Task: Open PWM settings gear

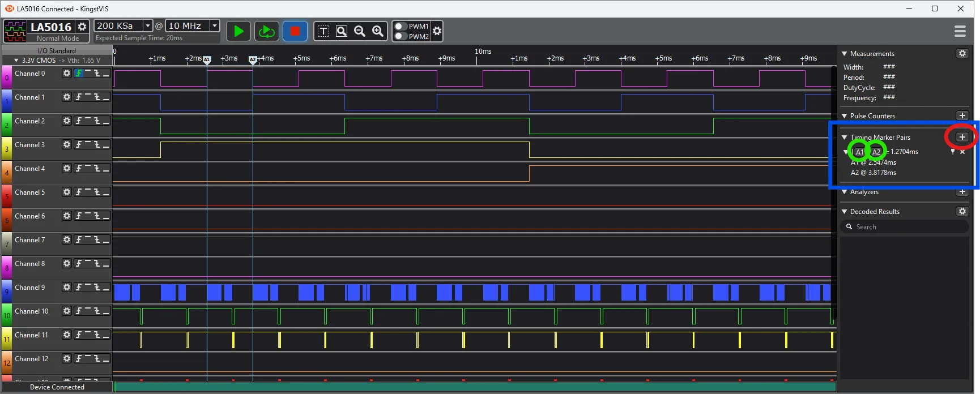Action: click(x=437, y=31)
